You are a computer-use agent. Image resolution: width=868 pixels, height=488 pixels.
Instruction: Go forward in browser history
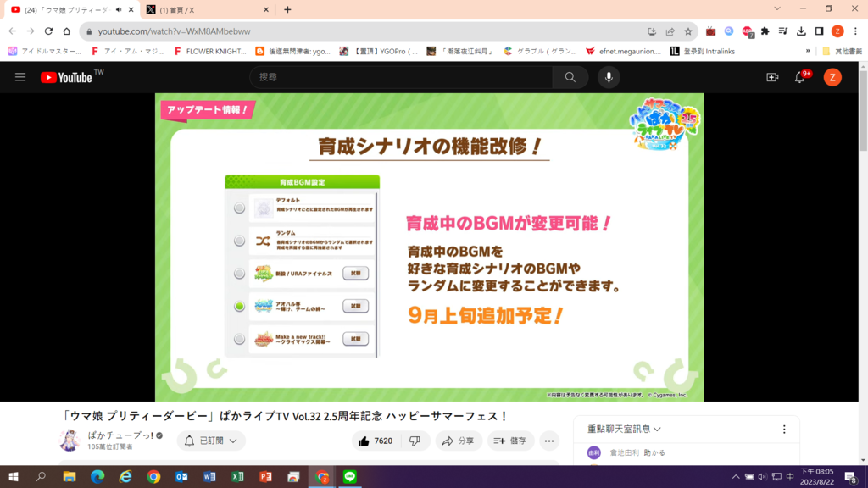tap(31, 31)
